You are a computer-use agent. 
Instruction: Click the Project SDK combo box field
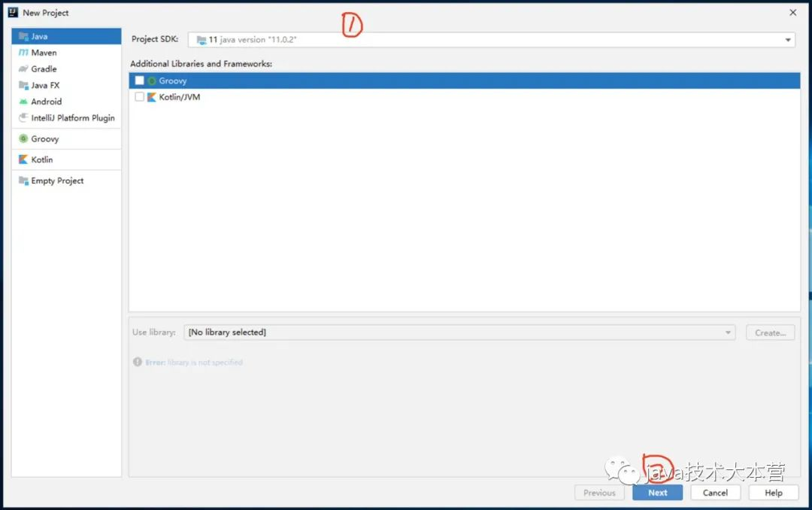click(492, 40)
